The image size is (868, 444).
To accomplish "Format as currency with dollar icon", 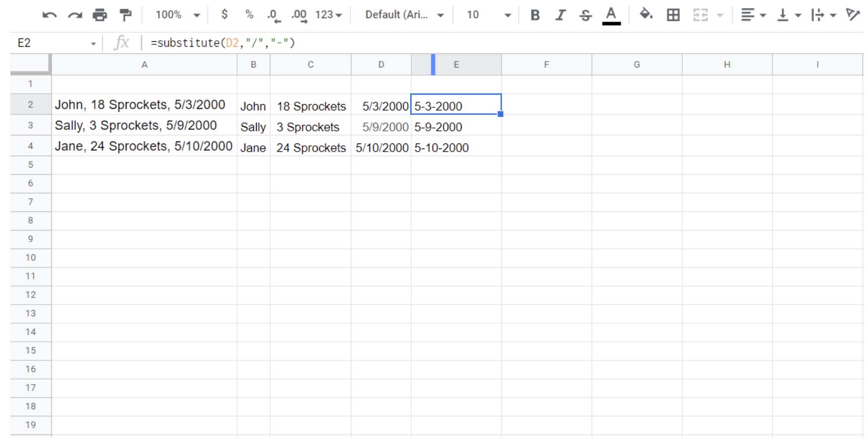I will pyautogui.click(x=225, y=15).
